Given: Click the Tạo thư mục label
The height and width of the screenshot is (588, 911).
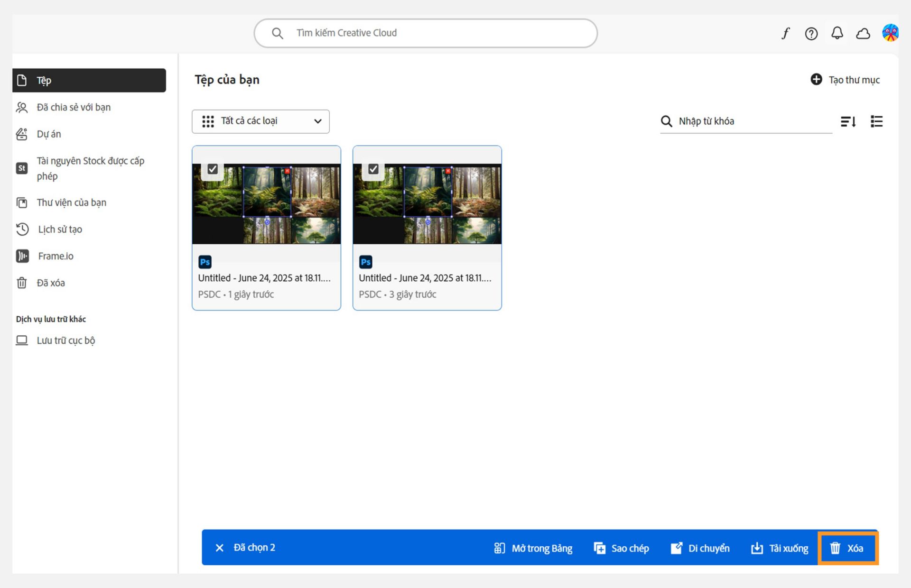Looking at the screenshot, I should click(x=854, y=80).
